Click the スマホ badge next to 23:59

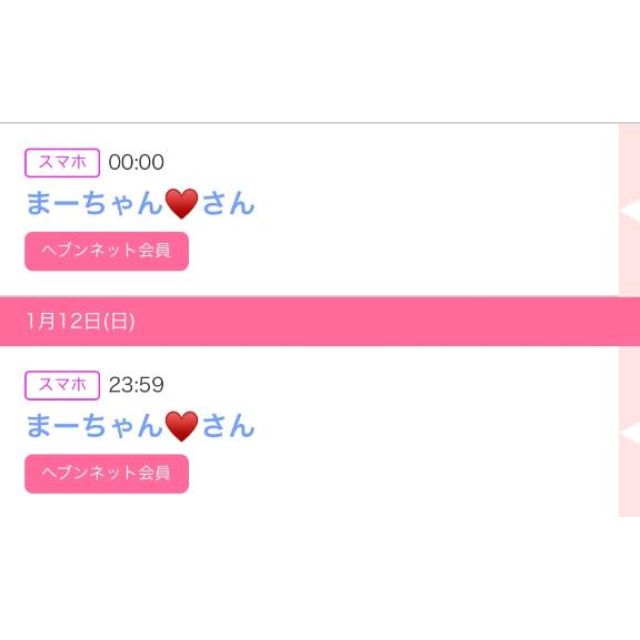[62, 385]
